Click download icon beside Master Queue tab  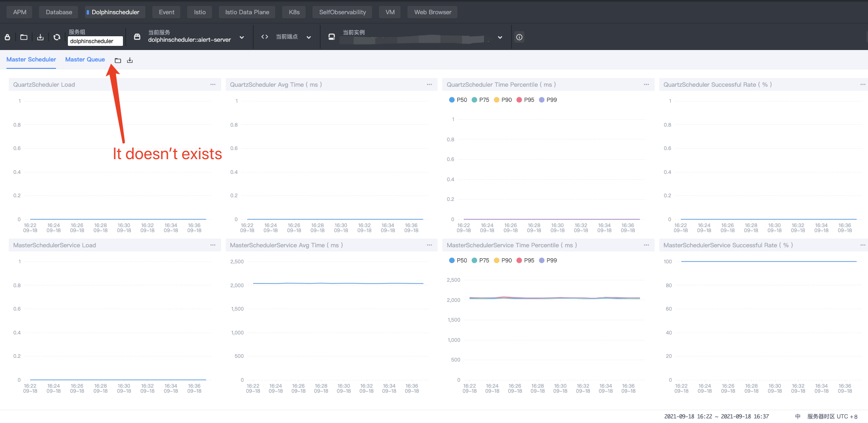click(130, 60)
